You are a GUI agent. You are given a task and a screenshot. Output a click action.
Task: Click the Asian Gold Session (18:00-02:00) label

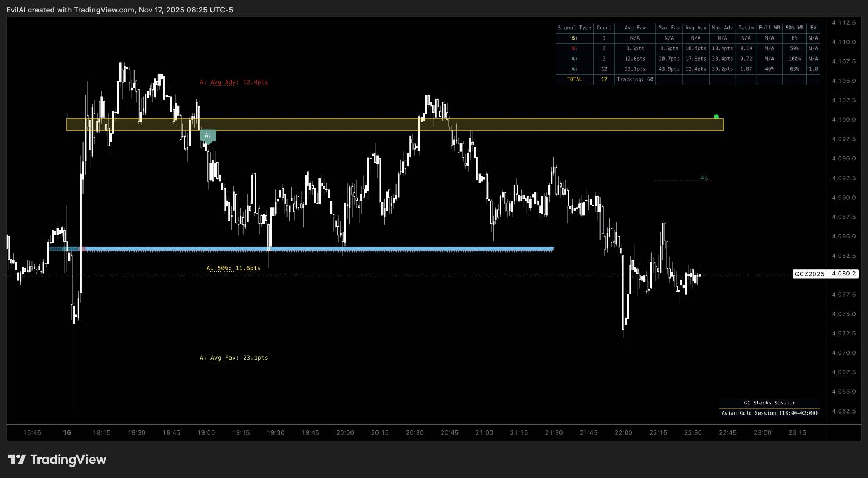(x=769, y=413)
